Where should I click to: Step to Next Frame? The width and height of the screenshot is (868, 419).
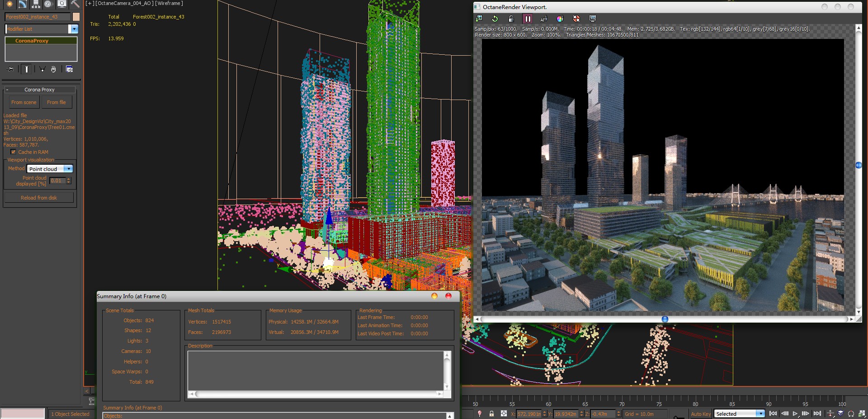pos(806,414)
